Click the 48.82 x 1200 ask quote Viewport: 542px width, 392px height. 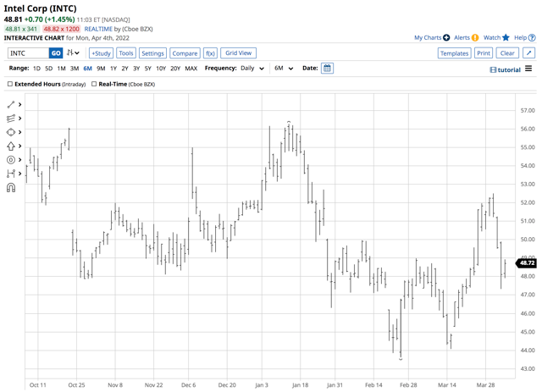pyautogui.click(x=61, y=29)
